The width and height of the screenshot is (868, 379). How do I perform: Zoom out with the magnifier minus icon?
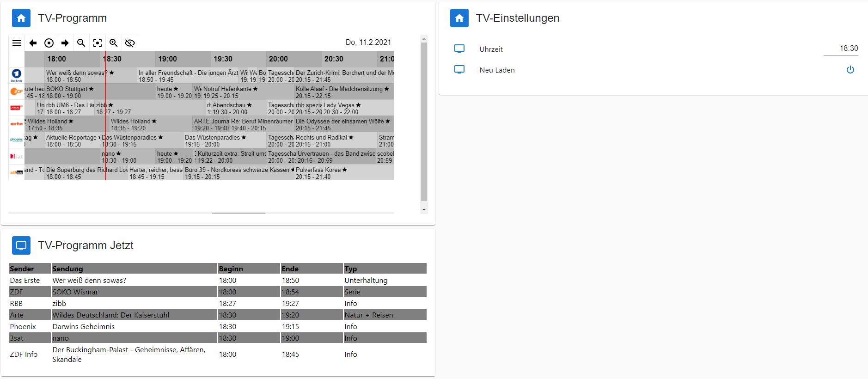81,43
